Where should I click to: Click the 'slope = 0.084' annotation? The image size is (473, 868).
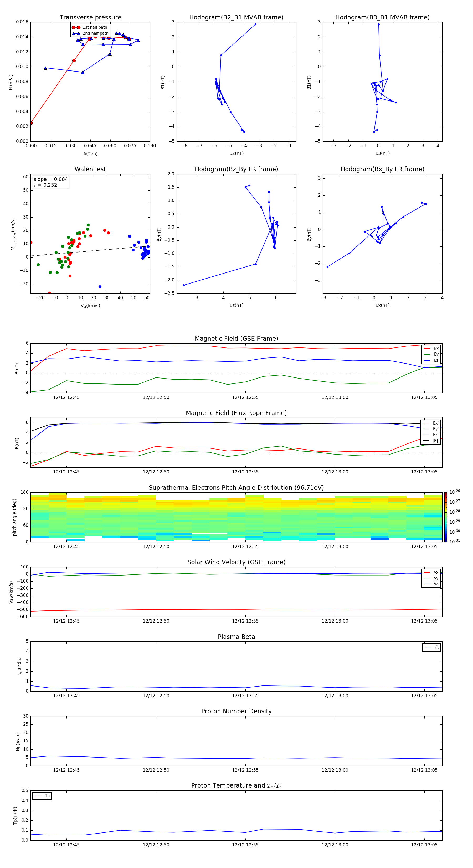[50, 179]
